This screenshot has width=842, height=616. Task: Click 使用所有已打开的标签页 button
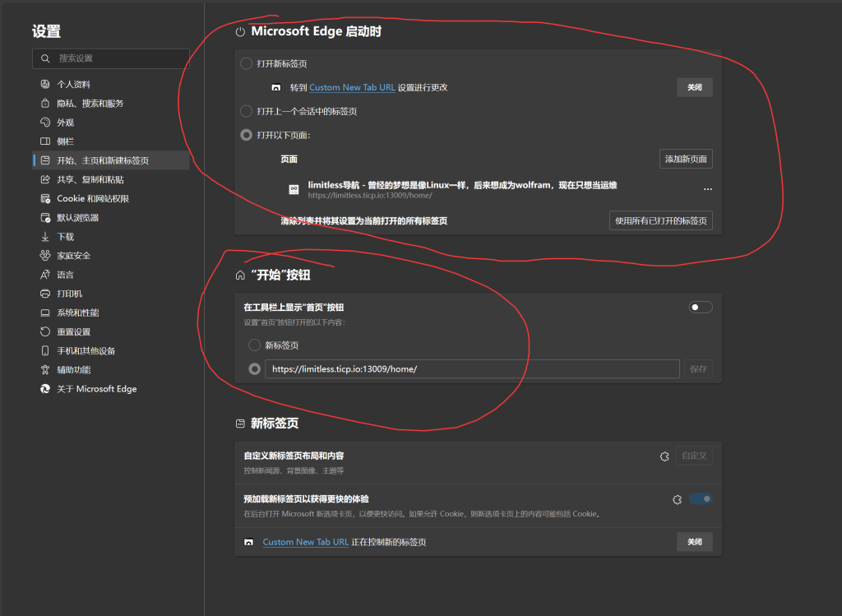(660, 220)
